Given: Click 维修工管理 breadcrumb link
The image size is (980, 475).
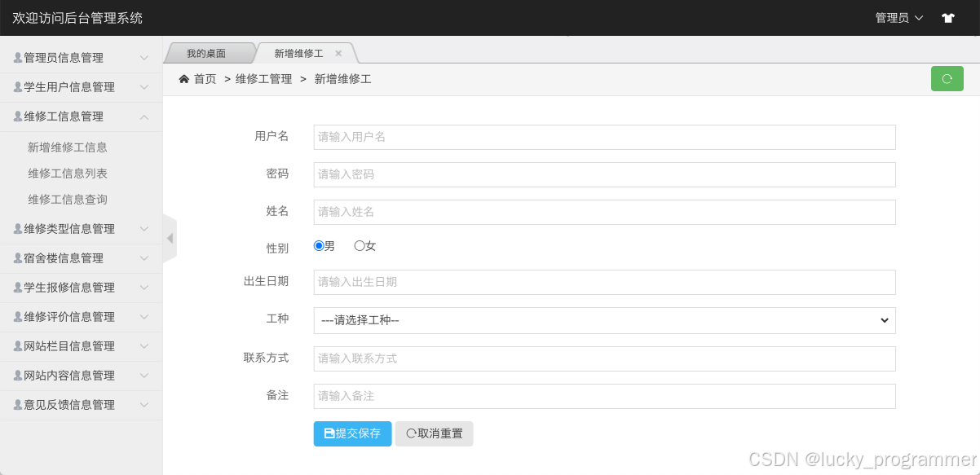Looking at the screenshot, I should click(263, 79).
